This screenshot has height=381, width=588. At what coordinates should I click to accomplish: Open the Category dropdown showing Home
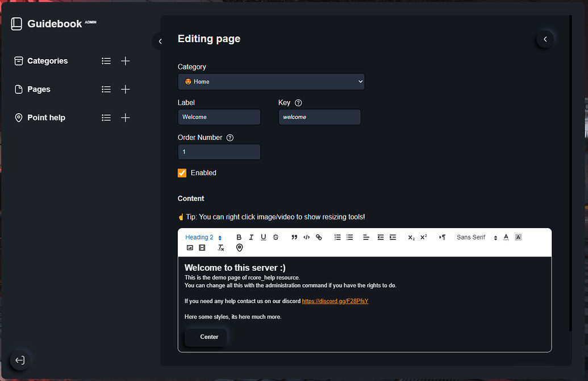(271, 81)
